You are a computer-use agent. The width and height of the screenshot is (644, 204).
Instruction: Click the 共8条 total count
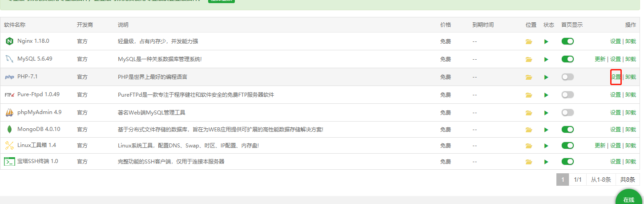[628, 180]
